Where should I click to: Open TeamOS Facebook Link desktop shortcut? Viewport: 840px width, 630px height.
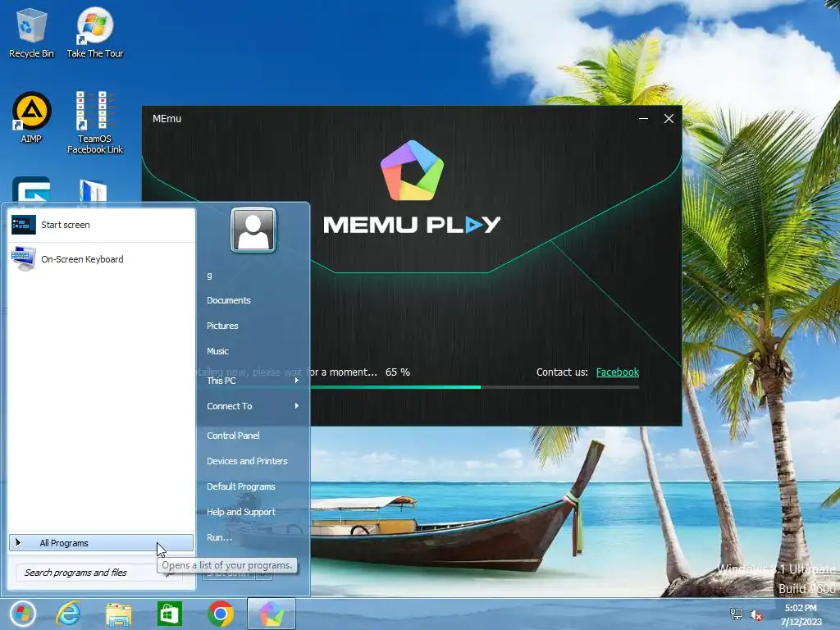95,122
